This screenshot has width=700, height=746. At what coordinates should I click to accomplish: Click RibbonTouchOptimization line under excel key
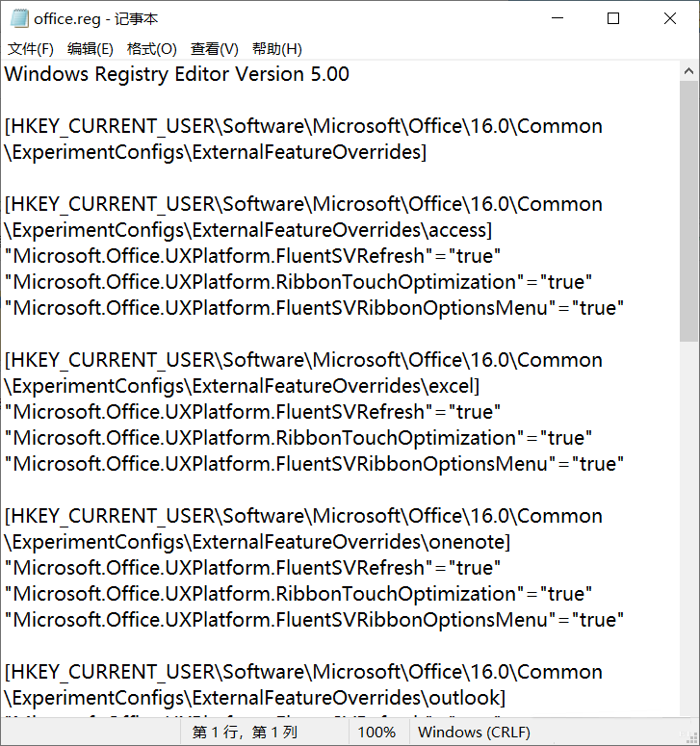point(298,438)
